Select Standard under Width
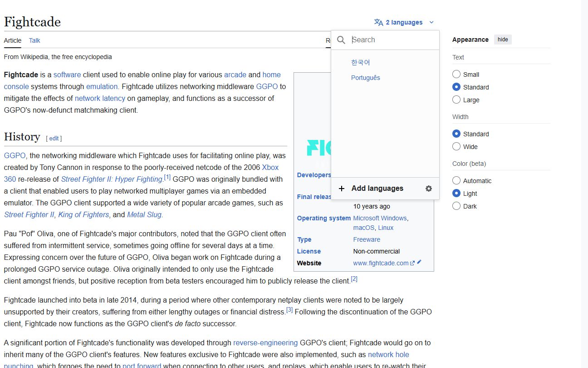Image resolution: width=588 pixels, height=368 pixels. pos(456,134)
